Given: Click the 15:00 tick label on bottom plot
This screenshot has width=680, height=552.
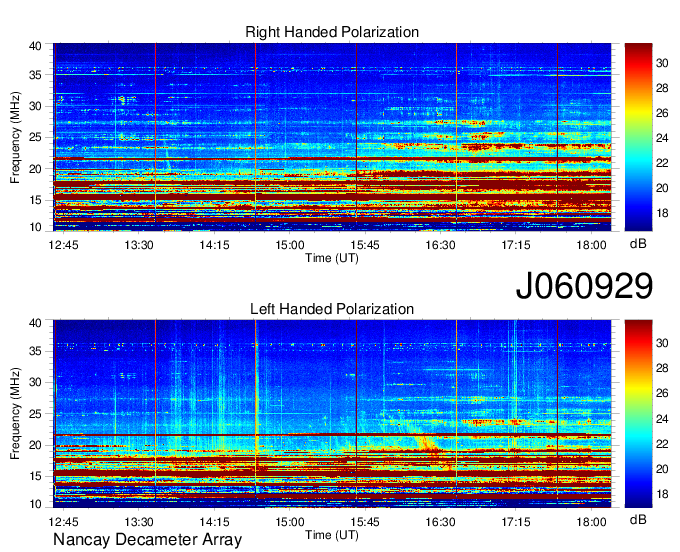Looking at the screenshot, I should coord(290,521).
